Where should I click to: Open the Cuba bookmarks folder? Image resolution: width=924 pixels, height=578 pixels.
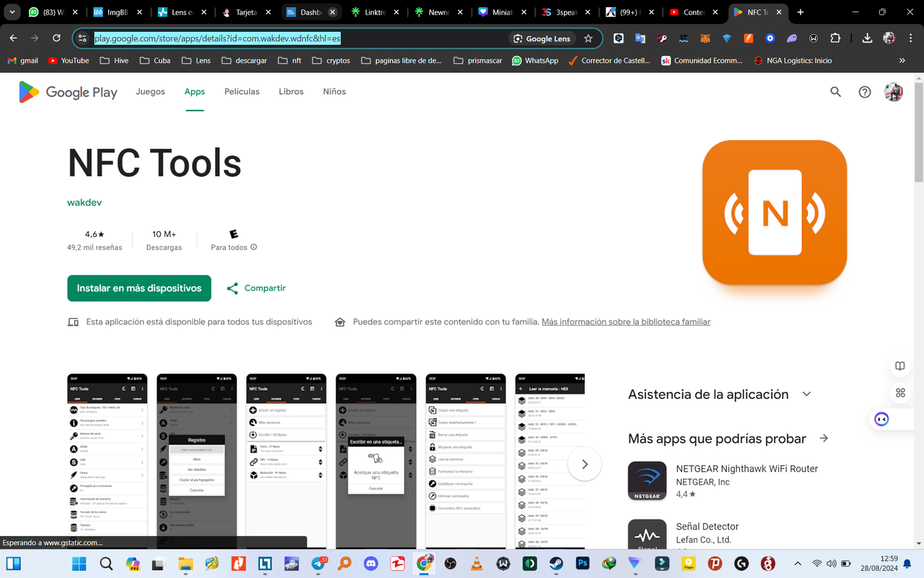pyautogui.click(x=155, y=61)
